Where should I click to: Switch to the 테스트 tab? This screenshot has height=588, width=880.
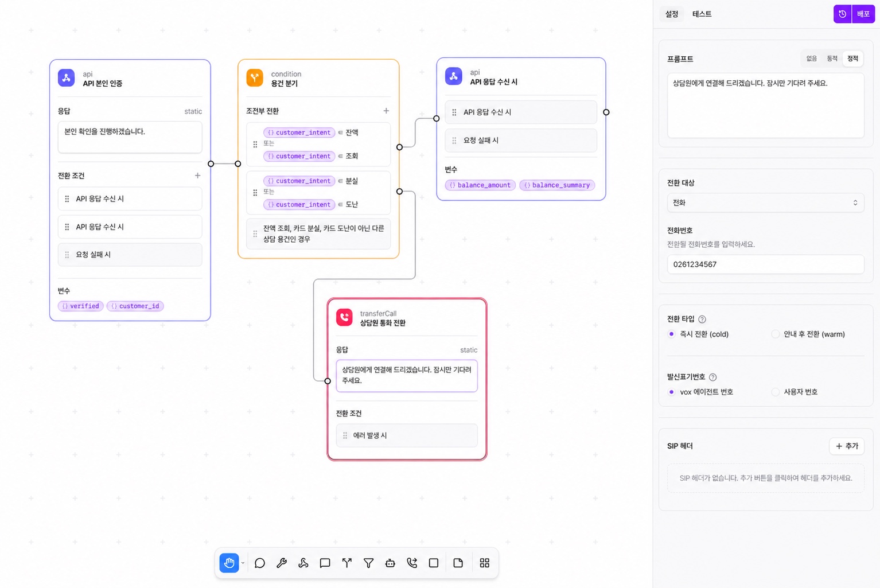tap(702, 14)
